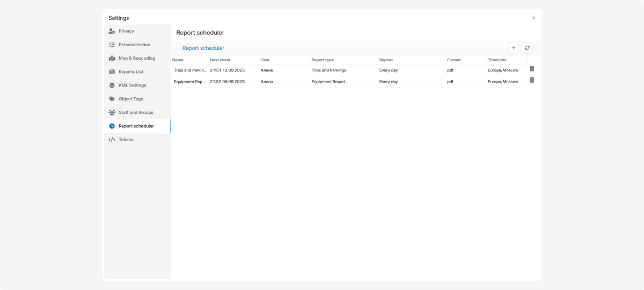Open Staff and Groups settings

point(135,112)
